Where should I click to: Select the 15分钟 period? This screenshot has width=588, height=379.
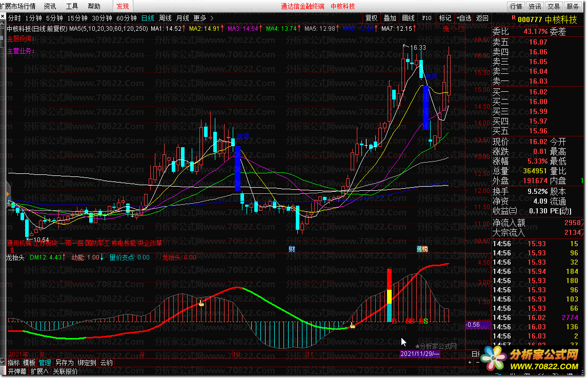pyautogui.click(x=77, y=18)
